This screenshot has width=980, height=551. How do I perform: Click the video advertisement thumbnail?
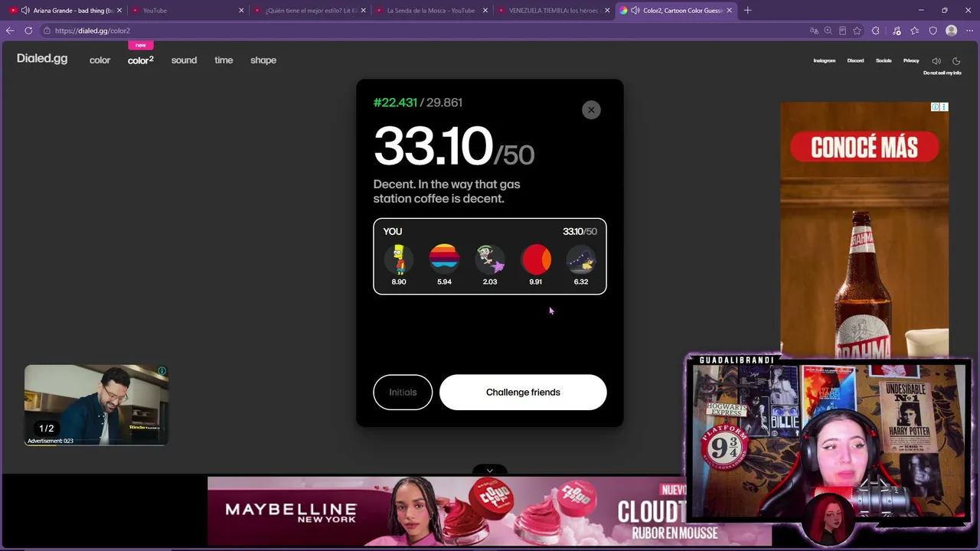[x=96, y=405]
